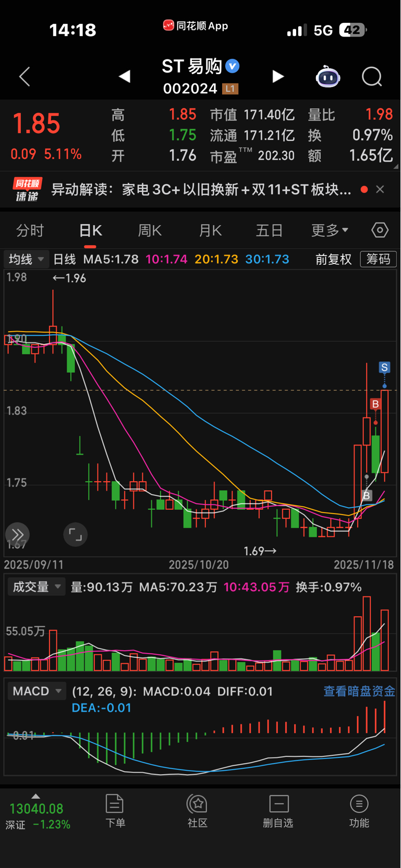This screenshot has width=401, height=868.
Task: Tap the 开 1.76 open value
Action: click(153, 155)
